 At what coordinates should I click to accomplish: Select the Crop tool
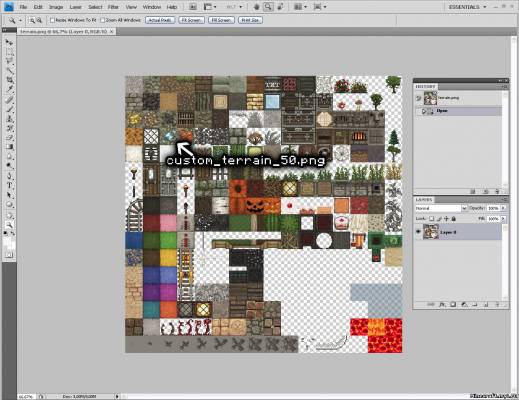(9, 80)
